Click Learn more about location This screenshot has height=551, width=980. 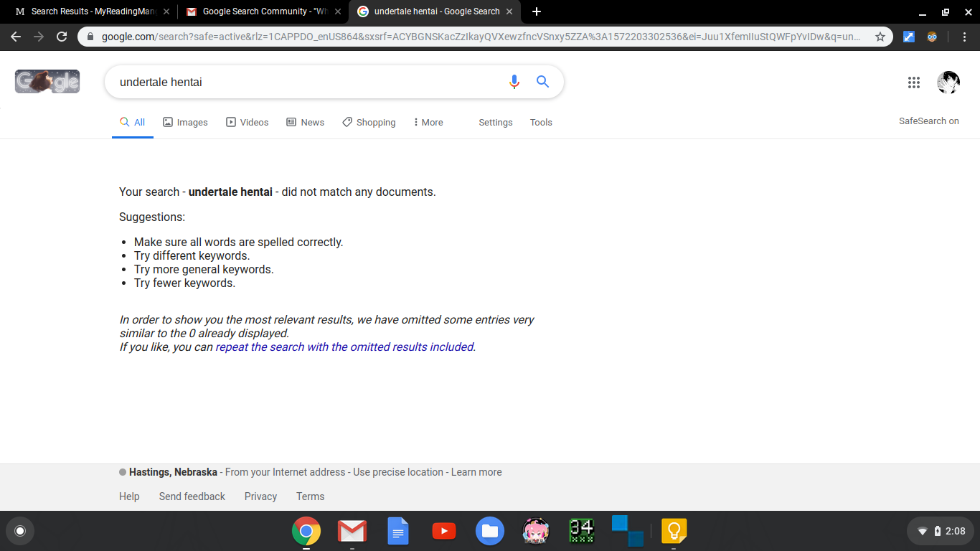[x=476, y=472]
